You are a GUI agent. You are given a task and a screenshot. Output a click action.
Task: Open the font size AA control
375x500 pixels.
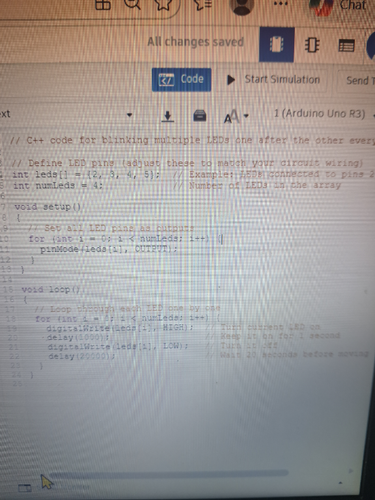click(236, 116)
